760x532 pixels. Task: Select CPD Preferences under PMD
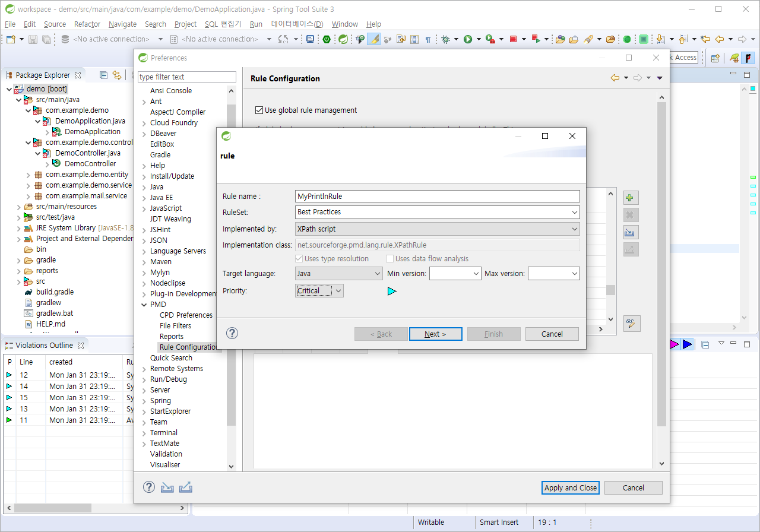[x=186, y=315]
